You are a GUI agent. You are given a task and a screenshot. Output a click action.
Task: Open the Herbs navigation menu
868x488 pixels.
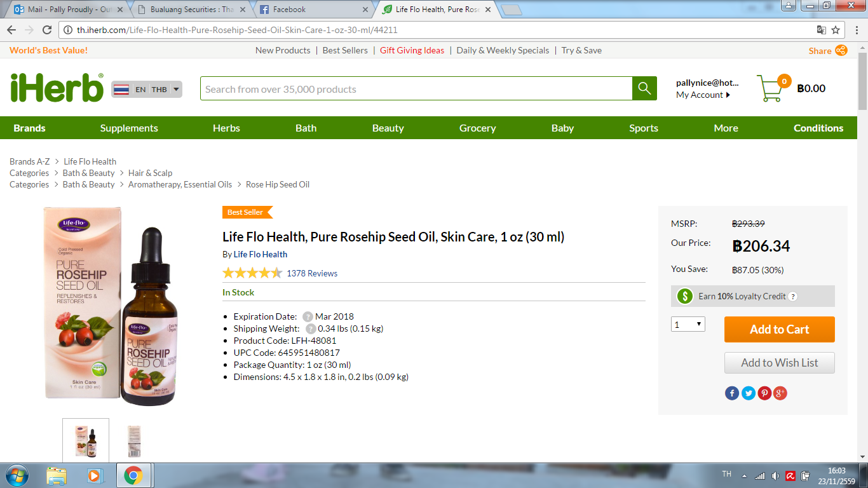point(226,128)
